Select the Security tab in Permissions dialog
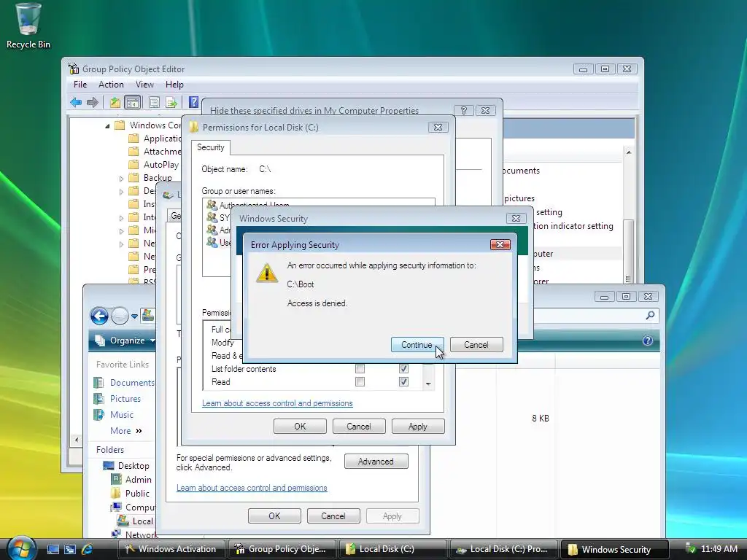Screen dimensions: 747x560 211,147
